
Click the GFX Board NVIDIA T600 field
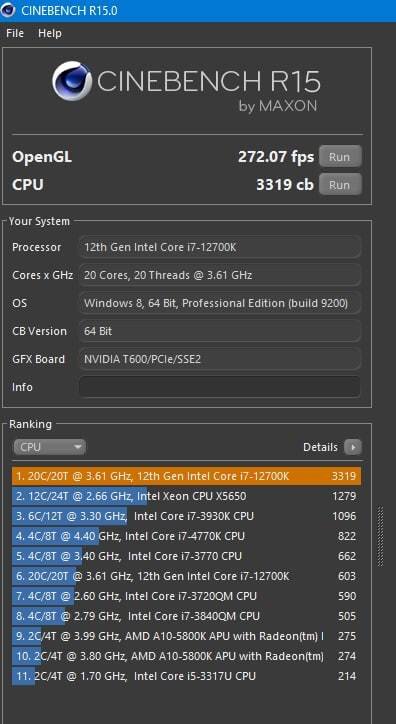click(220, 359)
